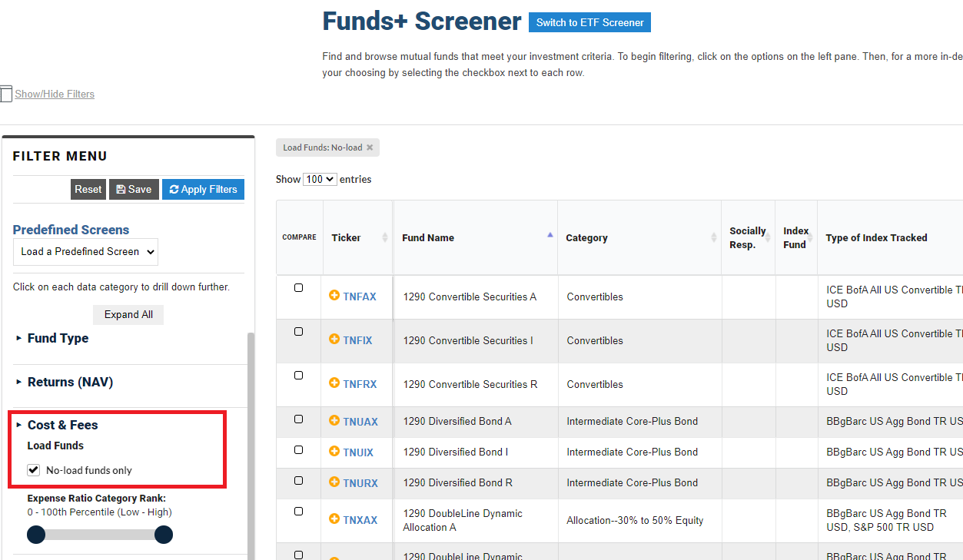Check compare box for 1290 DoubleLine Dynamic Allocation A
Viewport: 963px width, 560px height.
pos(299,512)
